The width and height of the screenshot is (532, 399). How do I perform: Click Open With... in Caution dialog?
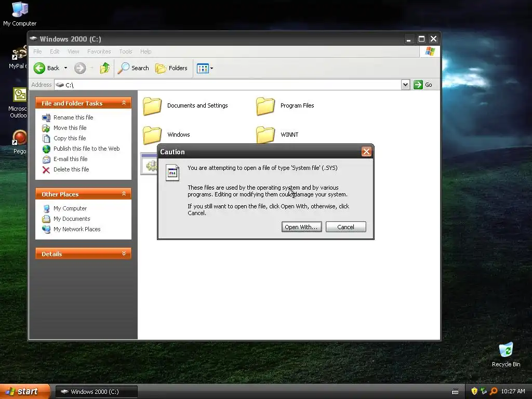302,227
